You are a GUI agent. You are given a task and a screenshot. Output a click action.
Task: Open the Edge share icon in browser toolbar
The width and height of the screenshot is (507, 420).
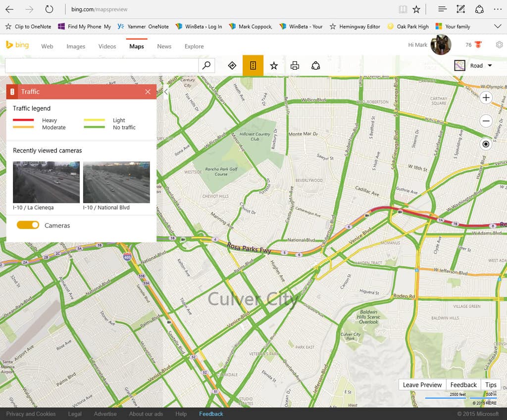(x=479, y=9)
